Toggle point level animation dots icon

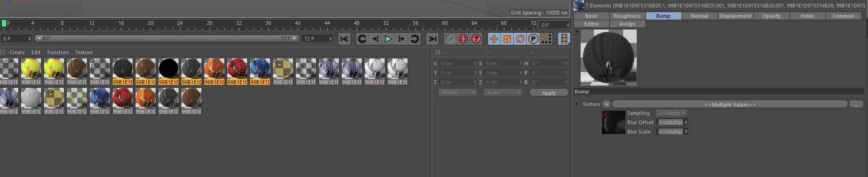[546, 39]
